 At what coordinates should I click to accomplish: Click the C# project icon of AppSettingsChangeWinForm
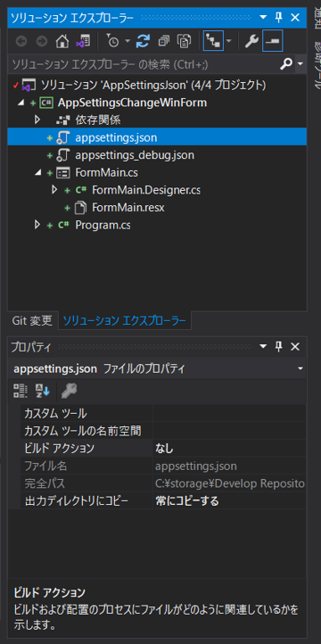[x=46, y=103]
